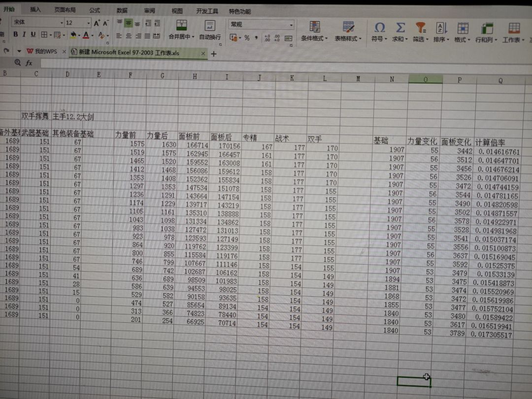Open the 插入 ribbon tab

point(35,9)
